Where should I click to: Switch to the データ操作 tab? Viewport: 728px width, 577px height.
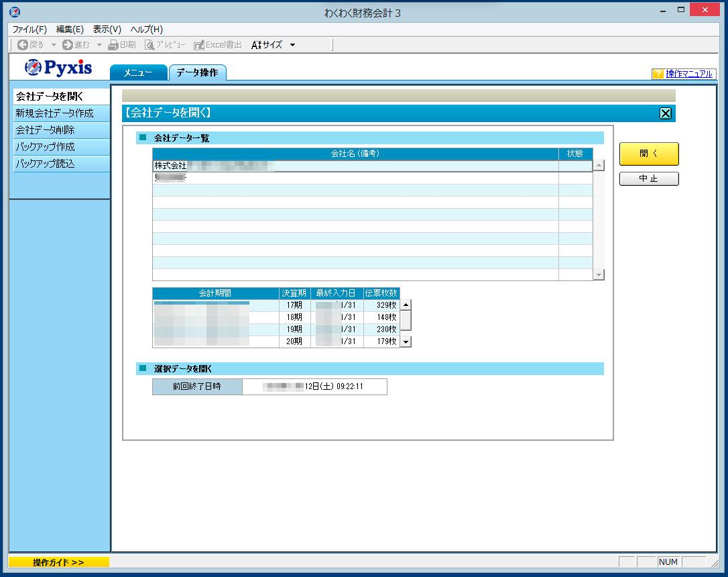tap(197, 72)
